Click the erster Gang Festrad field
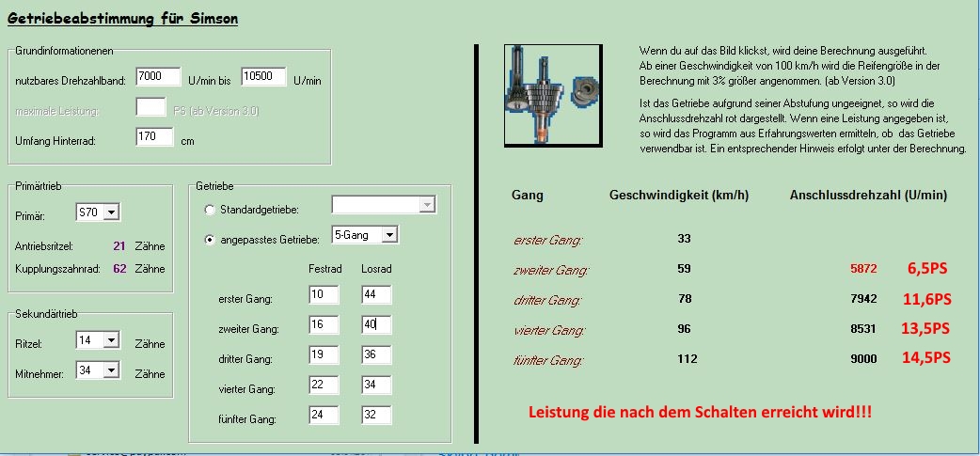The height and width of the screenshot is (456, 980). [x=323, y=295]
